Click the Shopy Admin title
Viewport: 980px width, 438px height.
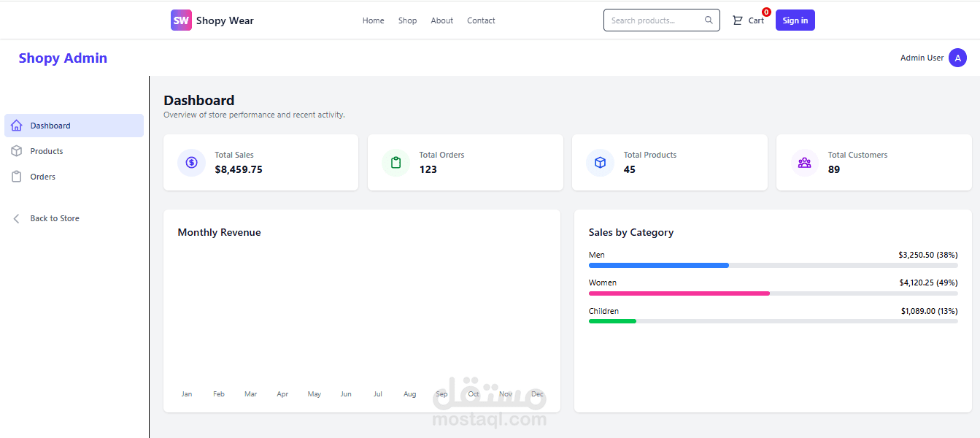63,58
